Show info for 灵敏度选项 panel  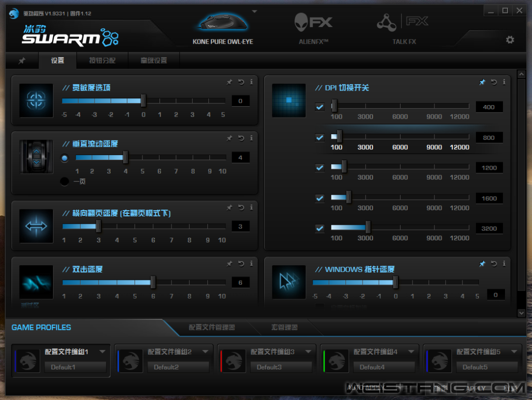pyautogui.click(x=251, y=82)
